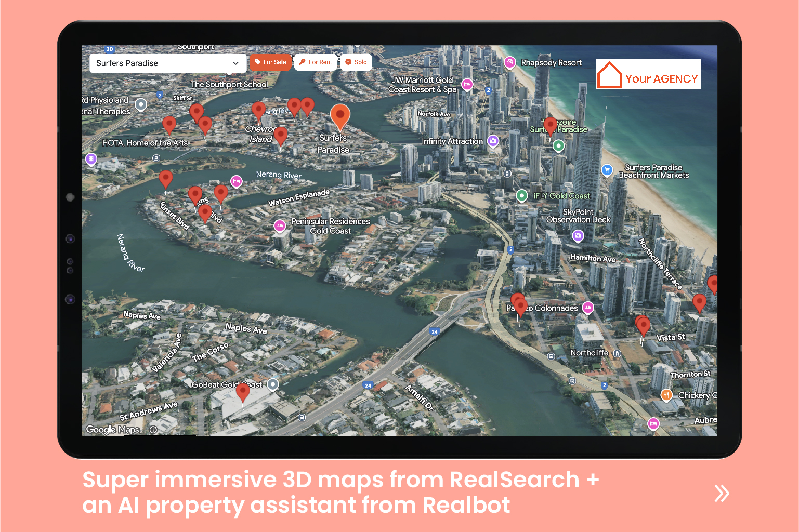The height and width of the screenshot is (532, 799).
Task: Open the JW Marriott hotel pink marker
Action: pos(467,85)
